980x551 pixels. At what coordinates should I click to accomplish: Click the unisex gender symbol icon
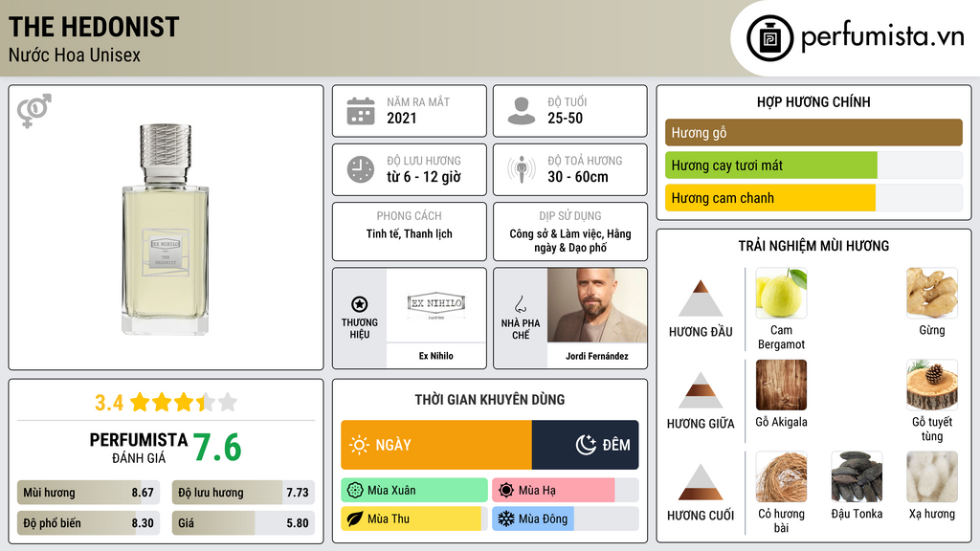coord(34,111)
